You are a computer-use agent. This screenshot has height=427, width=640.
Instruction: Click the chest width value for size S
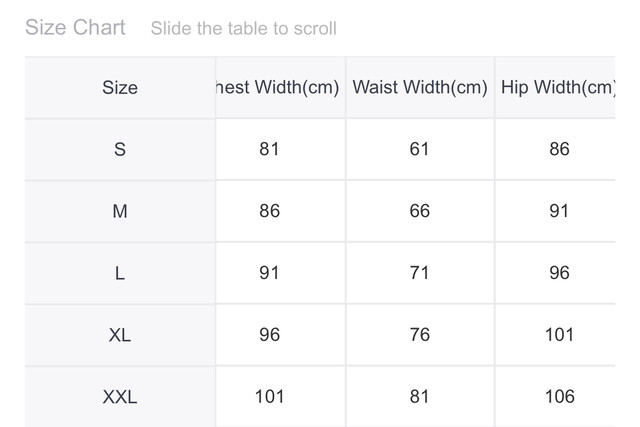(x=269, y=149)
